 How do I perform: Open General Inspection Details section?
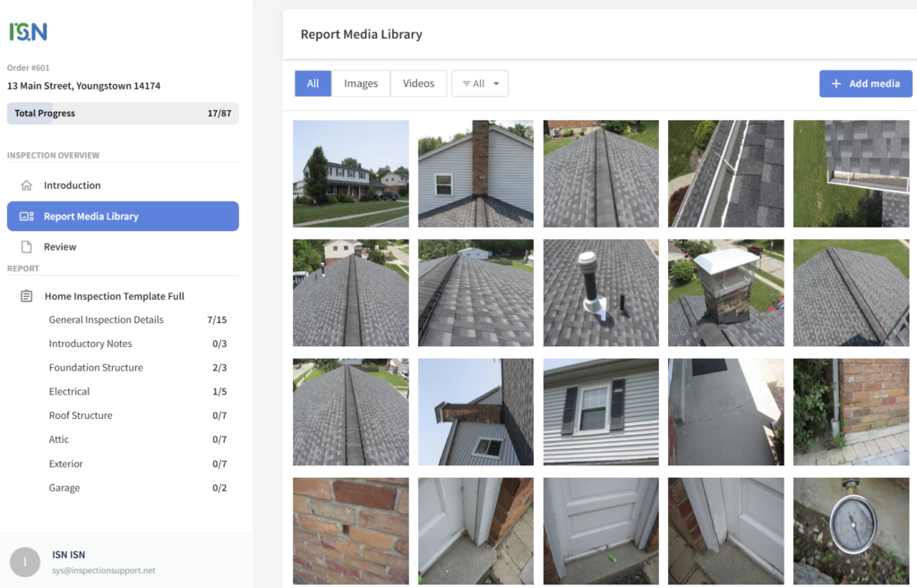pyautogui.click(x=107, y=320)
